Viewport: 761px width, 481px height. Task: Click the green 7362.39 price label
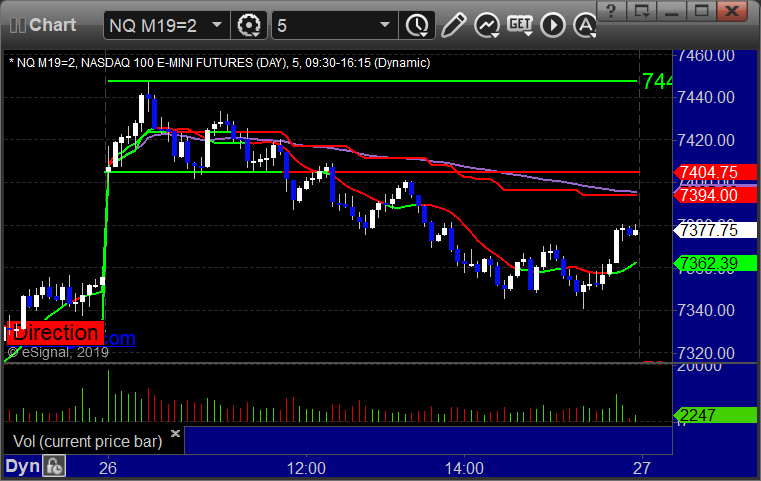pyautogui.click(x=715, y=264)
